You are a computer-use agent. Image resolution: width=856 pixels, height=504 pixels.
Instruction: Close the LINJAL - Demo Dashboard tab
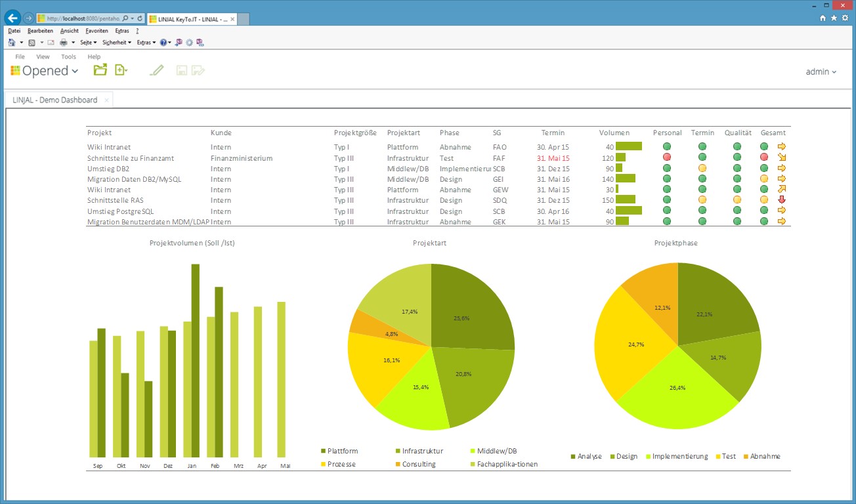pos(106,100)
